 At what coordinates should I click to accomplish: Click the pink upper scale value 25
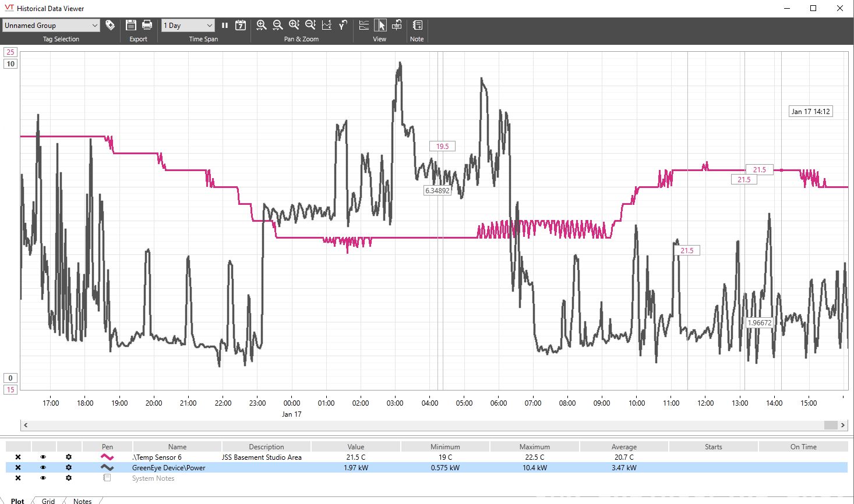pos(10,52)
